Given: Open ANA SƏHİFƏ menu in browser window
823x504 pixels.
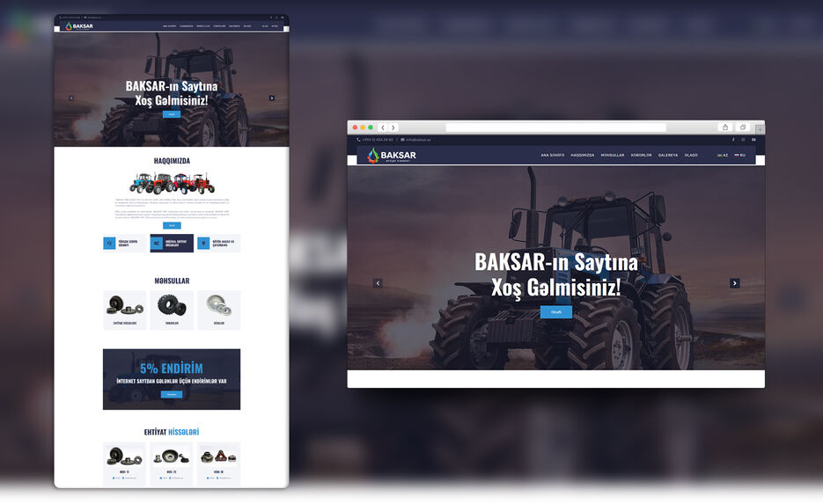Looking at the screenshot, I should point(552,155).
